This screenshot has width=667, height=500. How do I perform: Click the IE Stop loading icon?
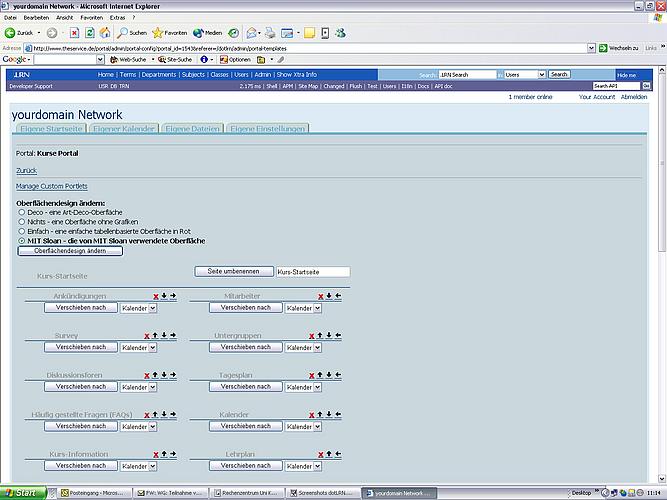pos(74,33)
